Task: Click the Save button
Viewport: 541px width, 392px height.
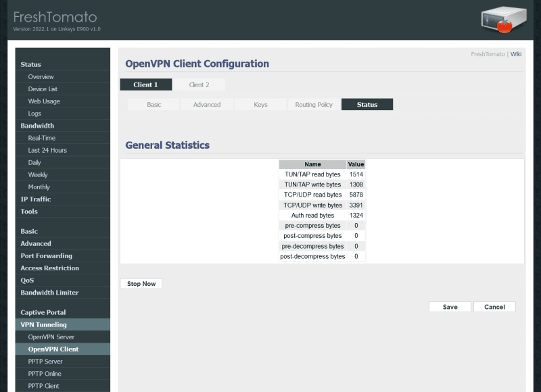Action: tap(450, 307)
